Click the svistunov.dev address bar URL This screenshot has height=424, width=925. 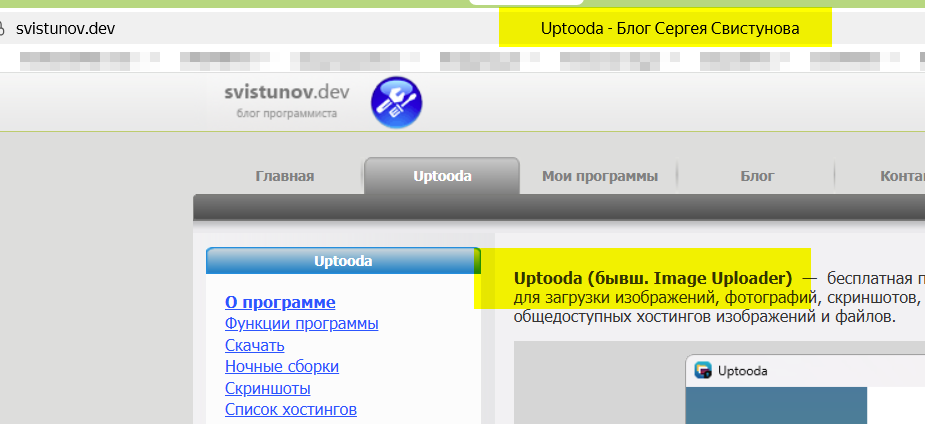(x=65, y=28)
